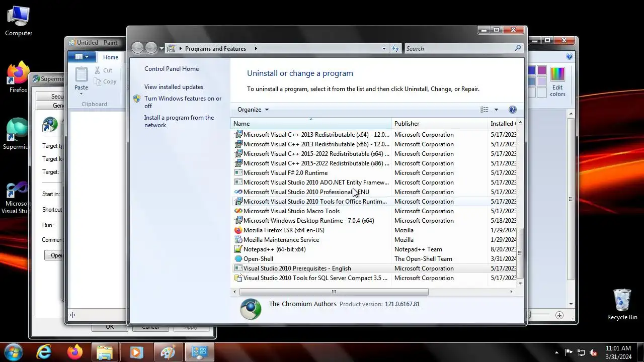Click the muted volume tray icon

click(594, 352)
